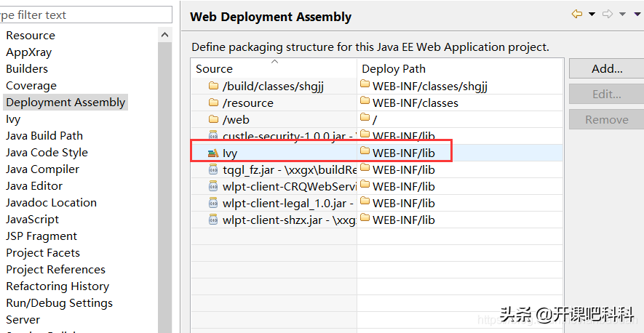This screenshot has height=333, width=644.
Task: Click the Remove button
Action: pyautogui.click(x=606, y=120)
